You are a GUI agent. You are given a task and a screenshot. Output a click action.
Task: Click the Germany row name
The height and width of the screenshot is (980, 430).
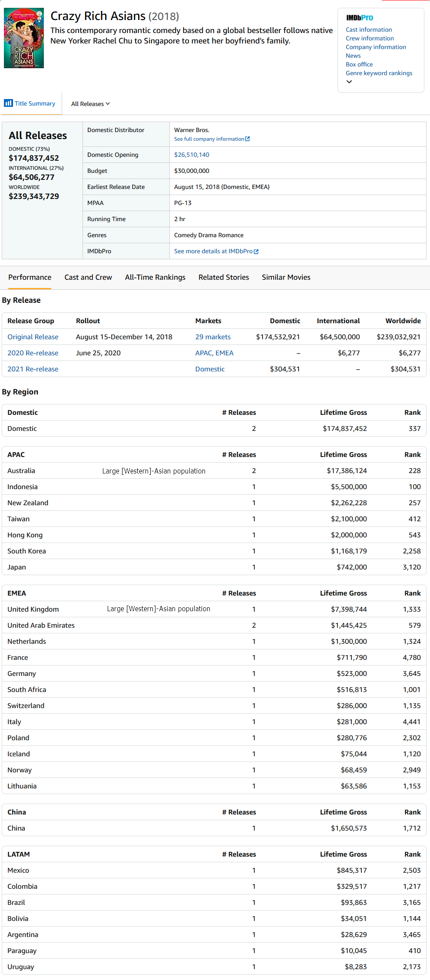point(22,673)
